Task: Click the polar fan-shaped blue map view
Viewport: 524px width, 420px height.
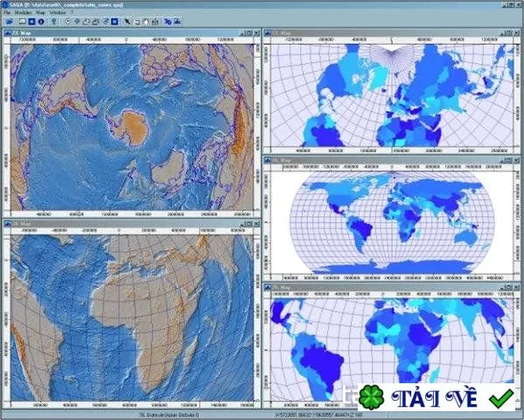Action: pos(392,95)
